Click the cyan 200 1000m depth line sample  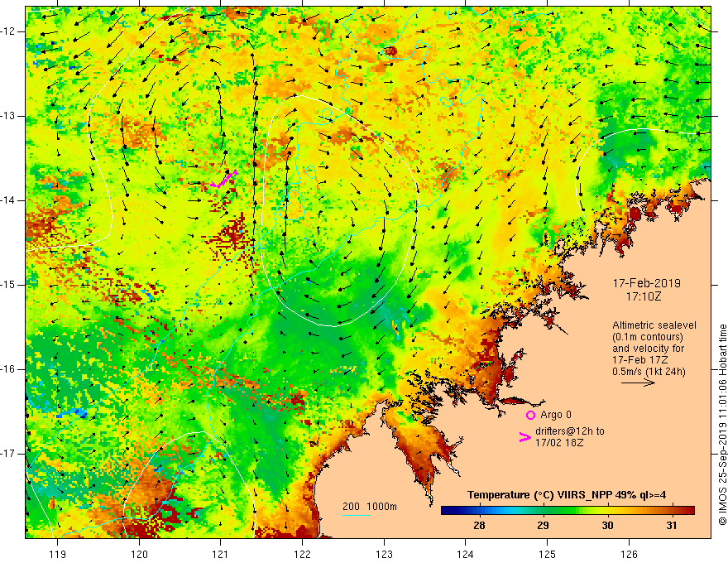point(356,515)
